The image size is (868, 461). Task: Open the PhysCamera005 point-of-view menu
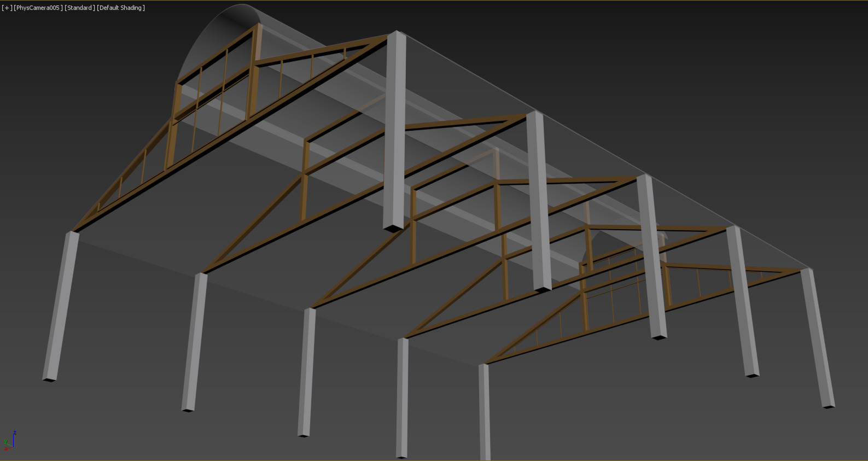[x=38, y=8]
